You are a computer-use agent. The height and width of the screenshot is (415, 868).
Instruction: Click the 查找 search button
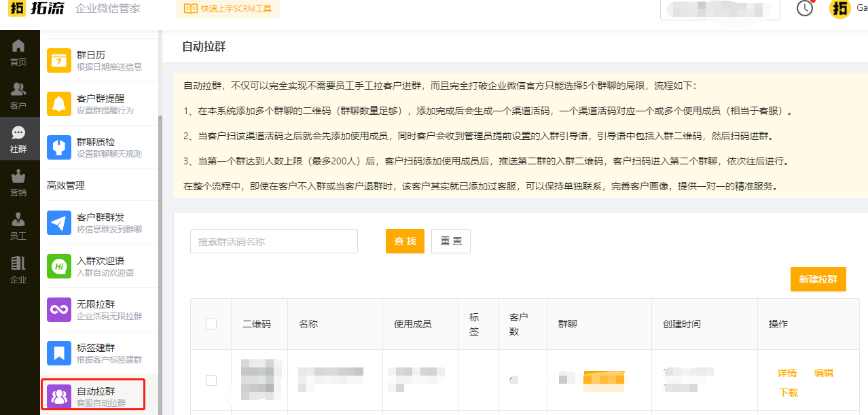tap(405, 241)
